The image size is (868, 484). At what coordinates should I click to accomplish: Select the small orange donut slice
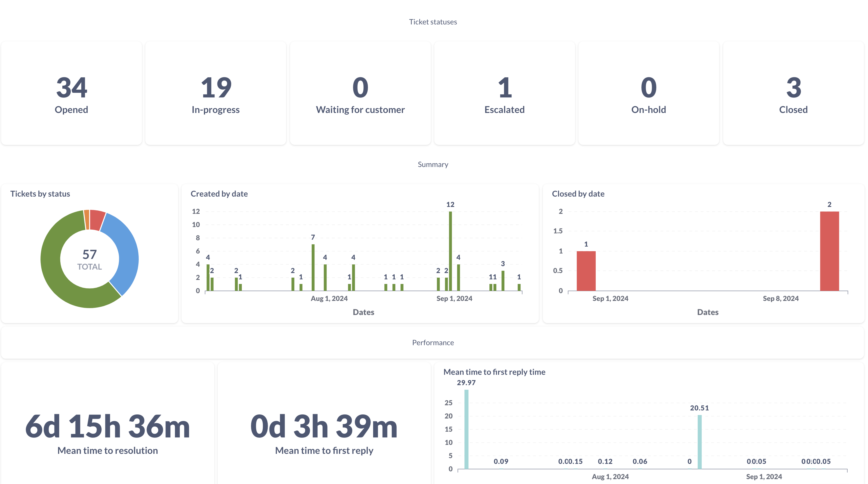87,220
